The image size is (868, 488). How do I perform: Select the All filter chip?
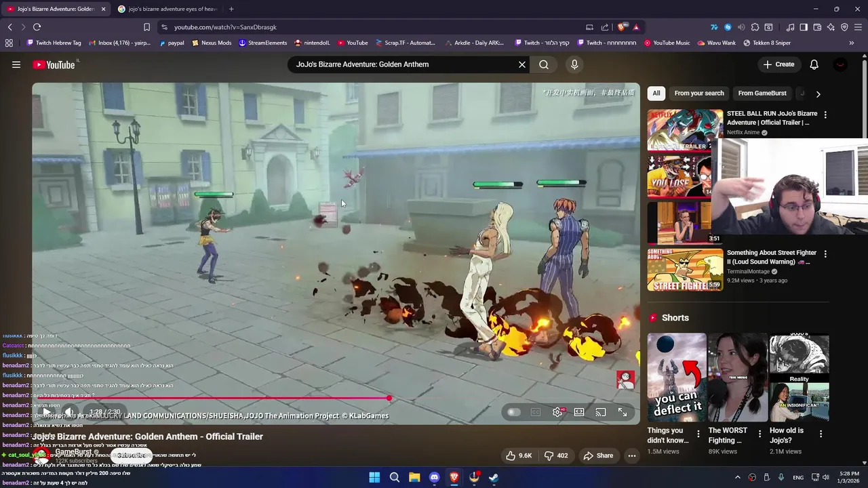656,93
